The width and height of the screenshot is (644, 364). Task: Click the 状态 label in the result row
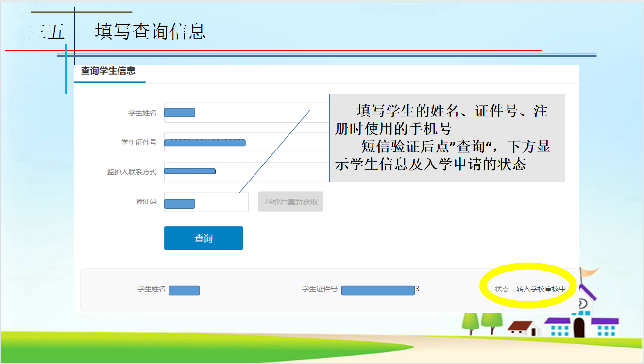[501, 289]
